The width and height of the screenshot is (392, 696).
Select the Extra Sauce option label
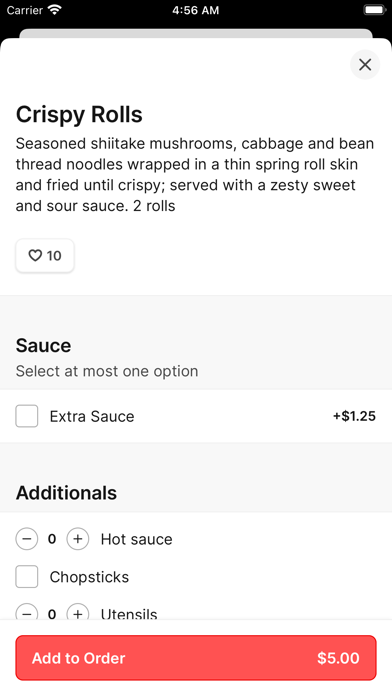(92, 416)
